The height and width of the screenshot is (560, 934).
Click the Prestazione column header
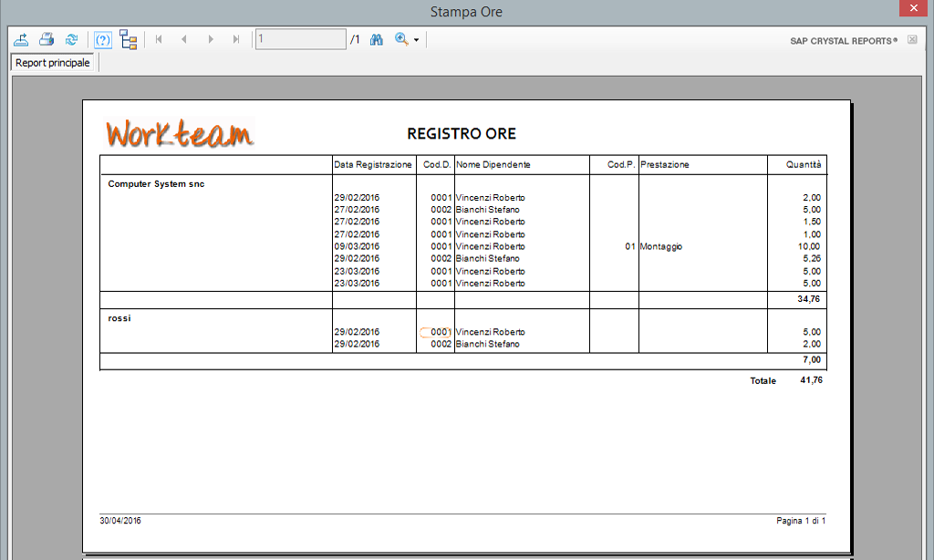tap(665, 164)
